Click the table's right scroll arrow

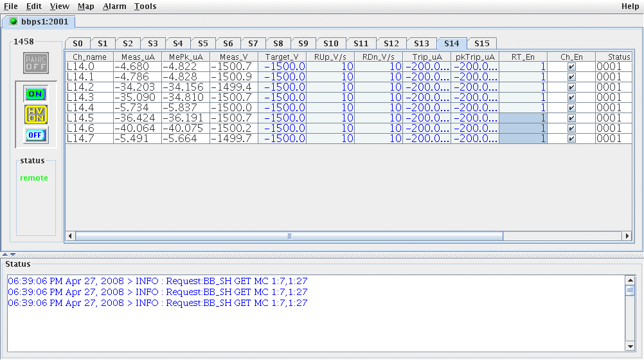pos(627,236)
